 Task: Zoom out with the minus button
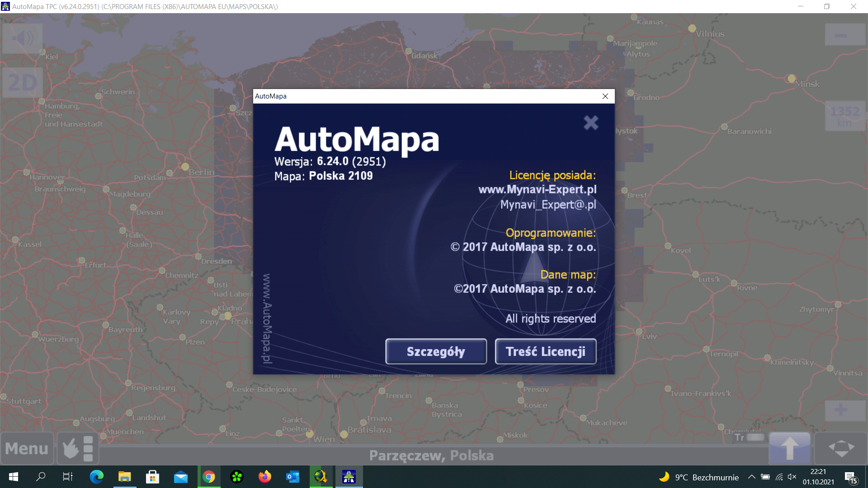[845, 35]
